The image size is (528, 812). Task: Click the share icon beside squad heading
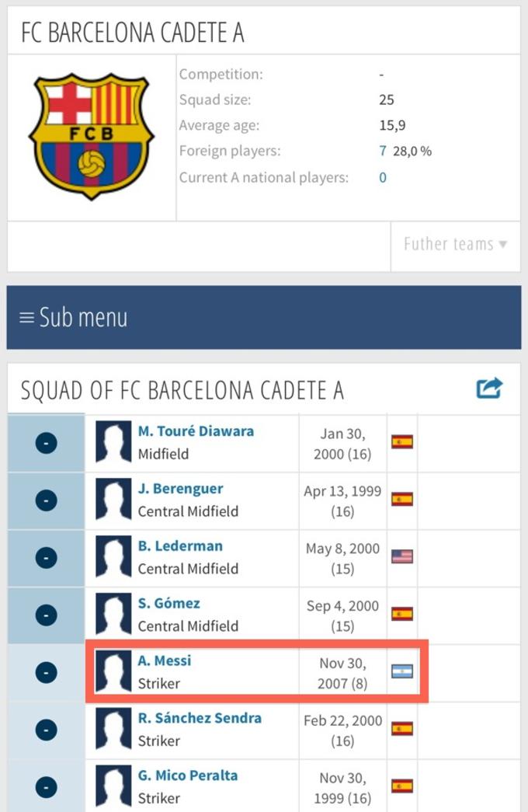click(x=489, y=389)
